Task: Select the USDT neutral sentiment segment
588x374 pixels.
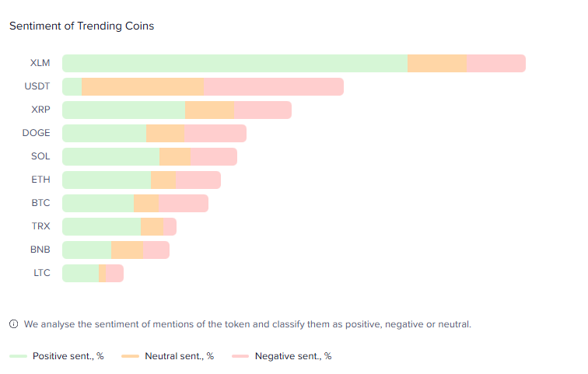Action: pyautogui.click(x=142, y=87)
